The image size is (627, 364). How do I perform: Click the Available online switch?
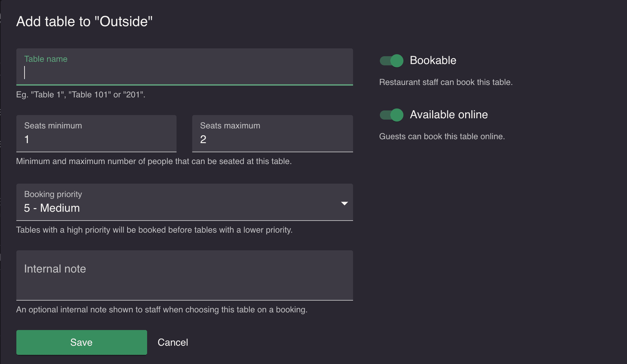pos(391,115)
